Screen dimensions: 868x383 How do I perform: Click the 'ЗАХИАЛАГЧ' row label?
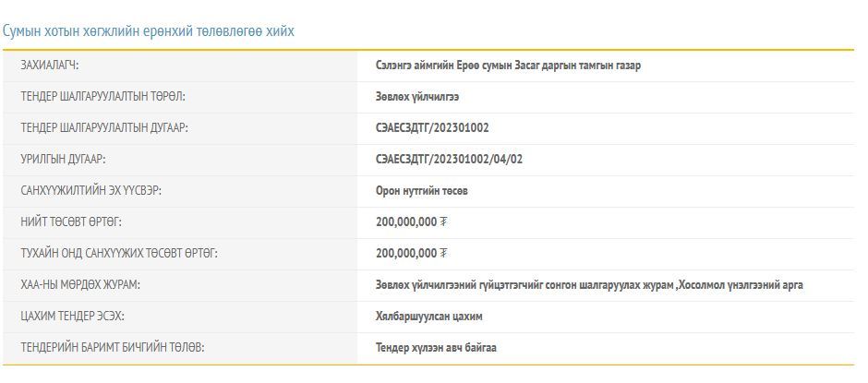pos(50,66)
